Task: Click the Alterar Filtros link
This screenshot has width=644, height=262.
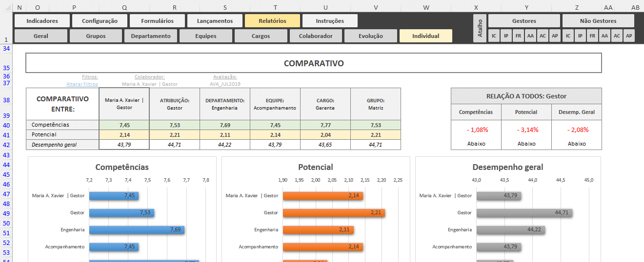Action: coord(82,84)
